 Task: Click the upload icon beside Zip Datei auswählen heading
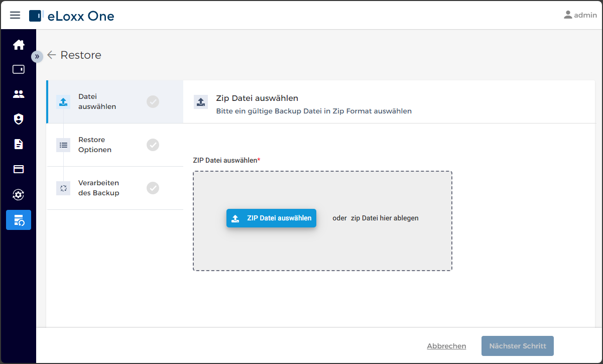click(x=201, y=102)
